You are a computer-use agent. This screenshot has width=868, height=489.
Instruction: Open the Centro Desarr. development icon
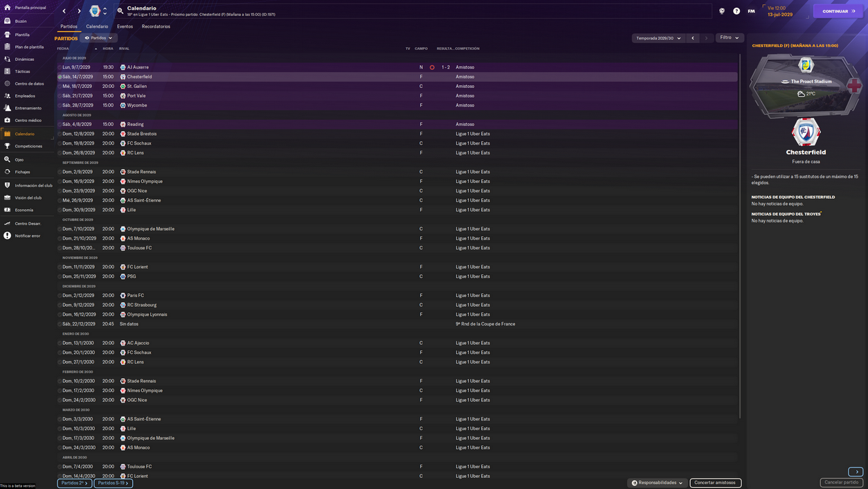[7, 223]
